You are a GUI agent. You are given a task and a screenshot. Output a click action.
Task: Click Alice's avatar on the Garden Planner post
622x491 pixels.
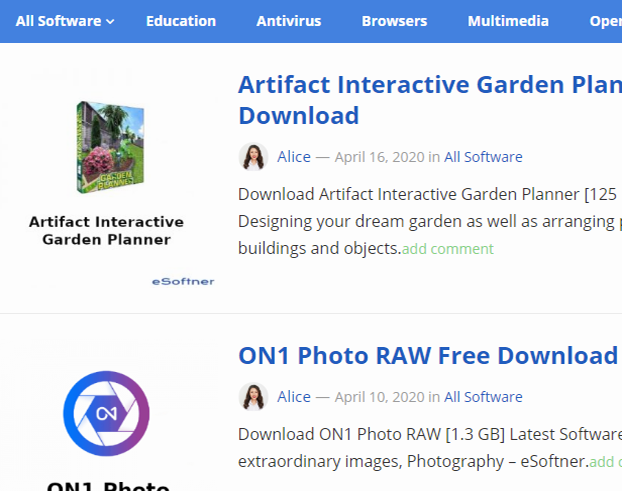click(253, 157)
